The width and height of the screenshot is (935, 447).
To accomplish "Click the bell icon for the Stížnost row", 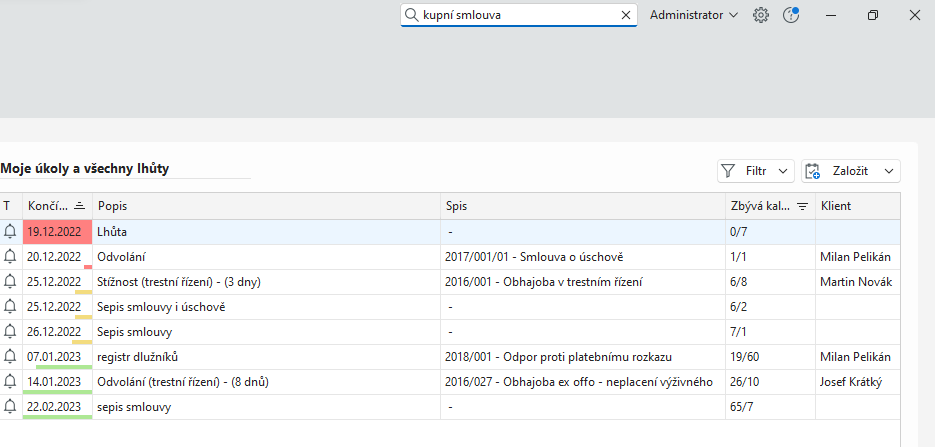I will click(x=11, y=281).
